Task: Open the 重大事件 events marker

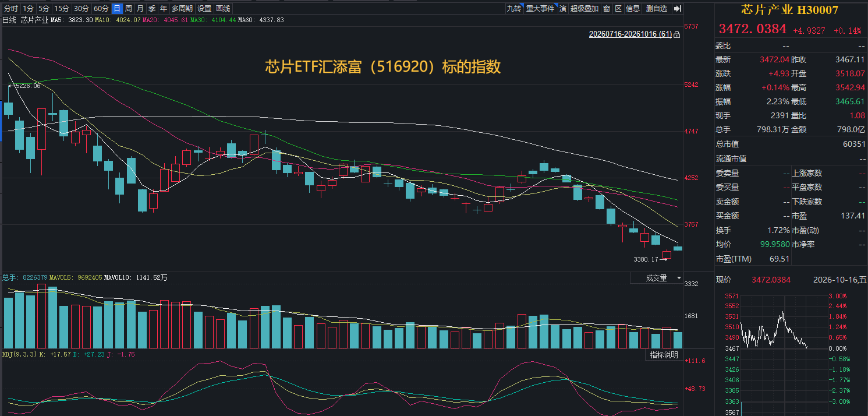Action: coord(540,9)
